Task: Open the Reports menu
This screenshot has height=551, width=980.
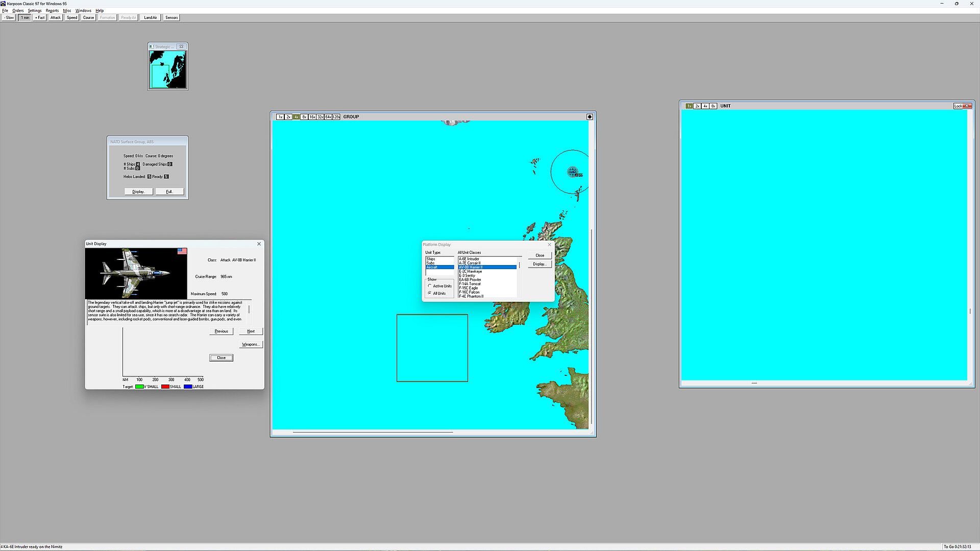Action: 52,10
